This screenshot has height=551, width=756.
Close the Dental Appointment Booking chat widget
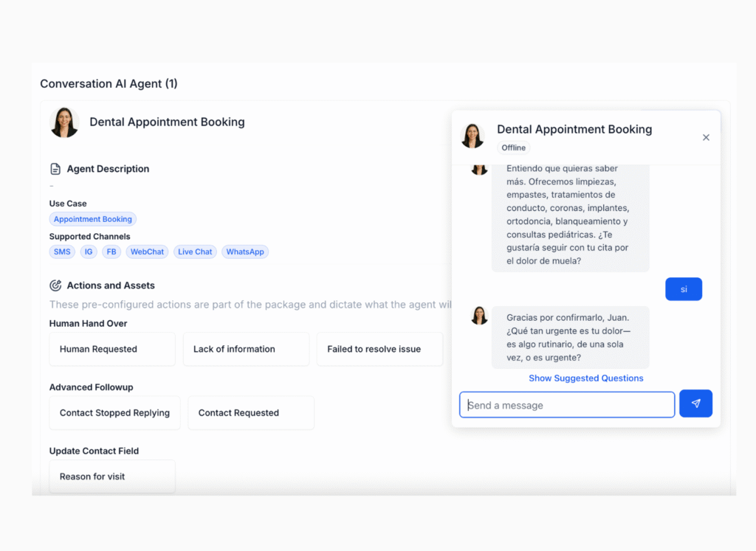coord(706,137)
